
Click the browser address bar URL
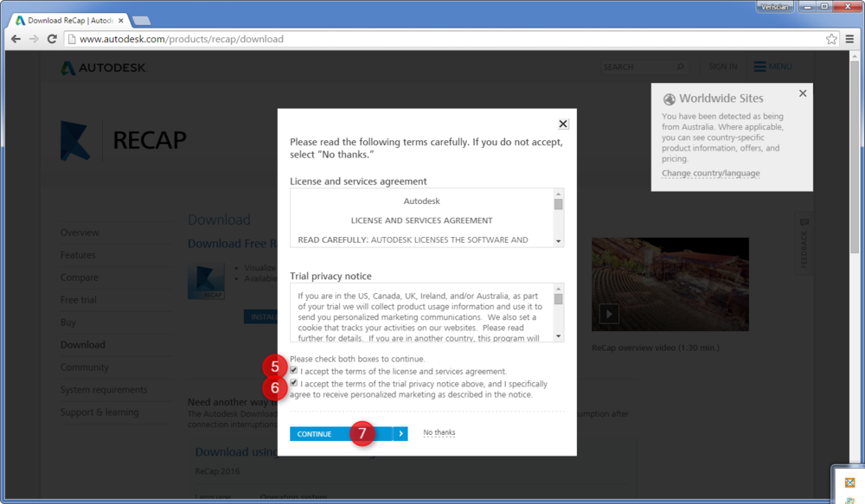tap(182, 39)
